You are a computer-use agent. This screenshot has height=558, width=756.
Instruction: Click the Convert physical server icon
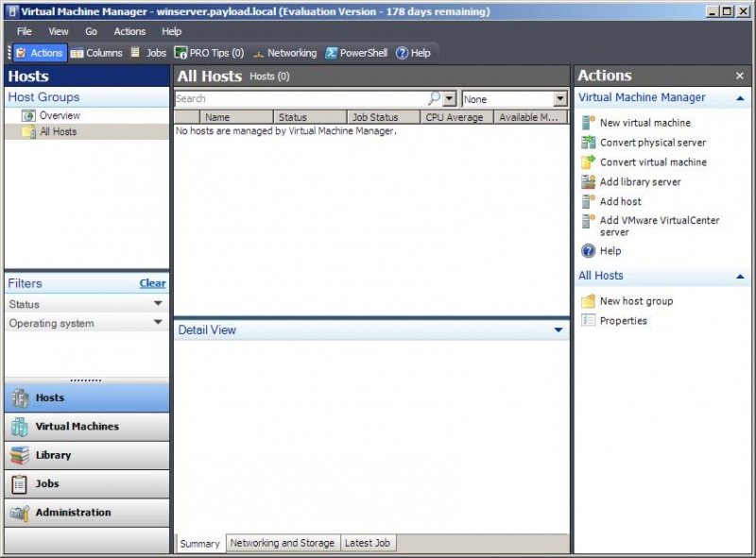[588, 143]
